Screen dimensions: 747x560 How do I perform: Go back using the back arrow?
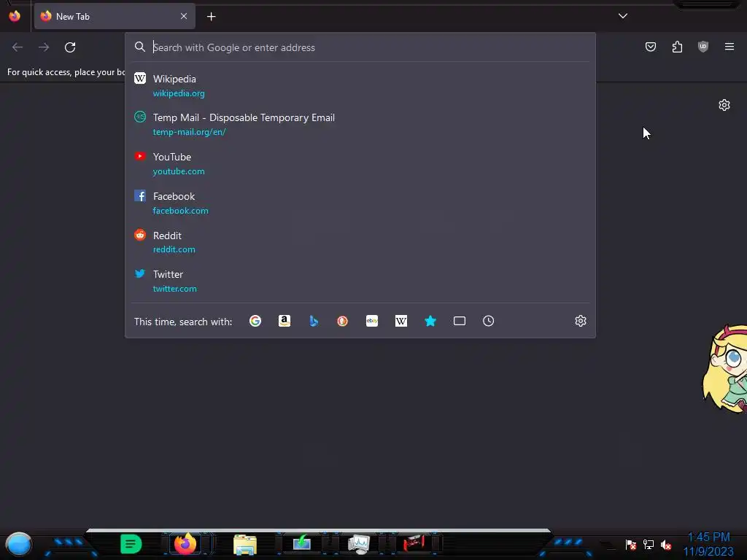18,47
